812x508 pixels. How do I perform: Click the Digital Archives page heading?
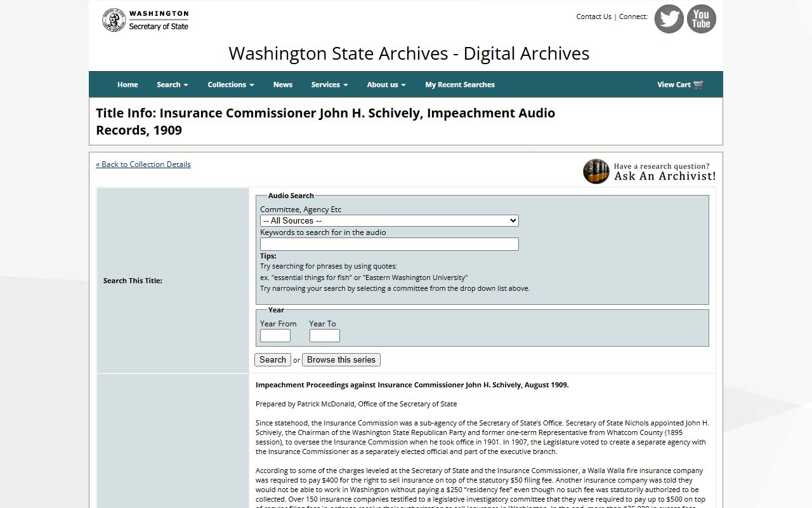pyautogui.click(x=409, y=53)
